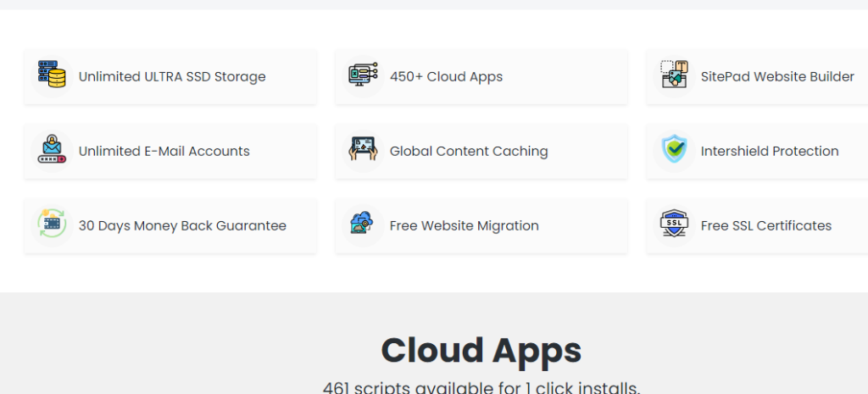Click the money back guarantee refresh icon
The image size is (868, 394).
pos(52,223)
